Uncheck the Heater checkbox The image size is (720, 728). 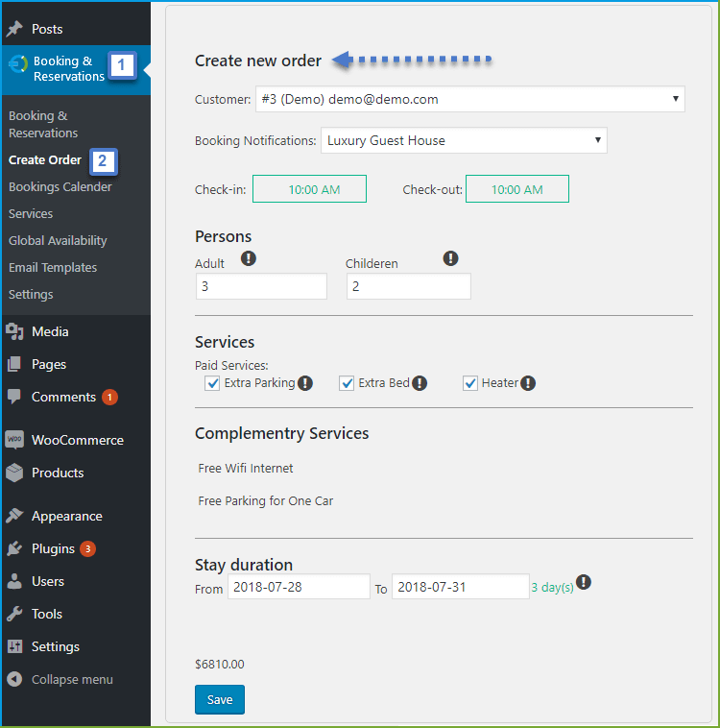[x=470, y=383]
